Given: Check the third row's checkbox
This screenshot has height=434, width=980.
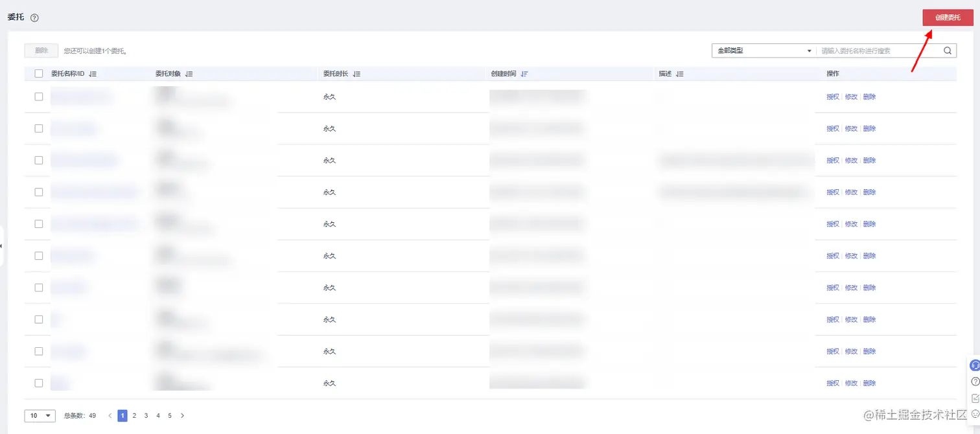Looking at the screenshot, I should tap(39, 160).
